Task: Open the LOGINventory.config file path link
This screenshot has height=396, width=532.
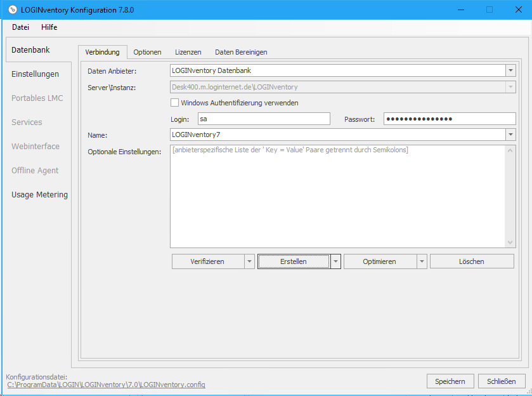Action: pos(106,385)
